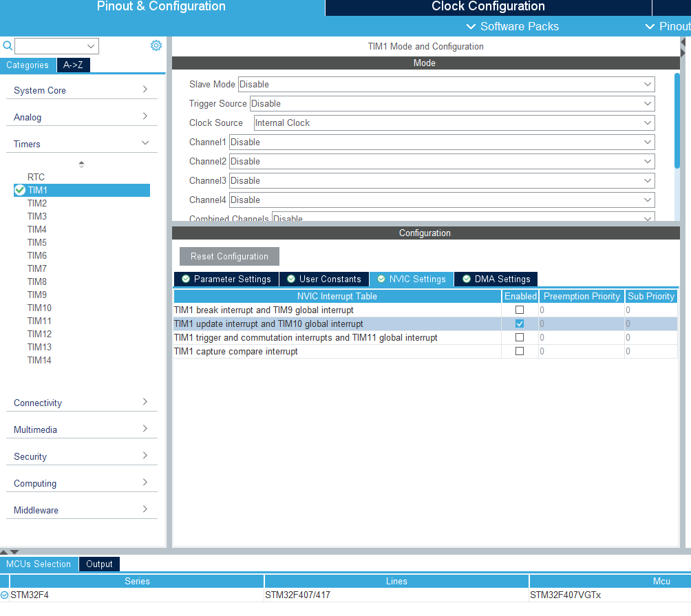This screenshot has height=616, width=691.
Task: Open the Slave Mode dropdown
Action: click(446, 84)
